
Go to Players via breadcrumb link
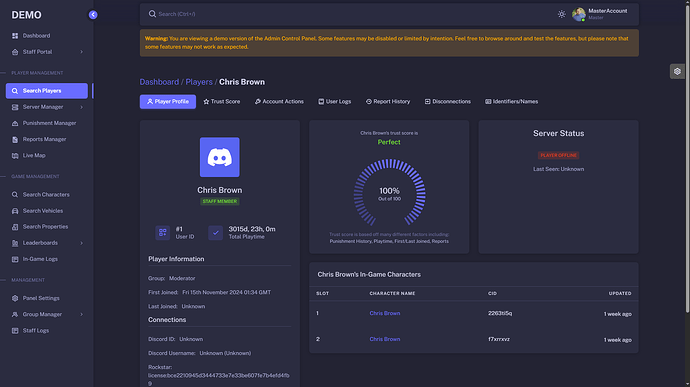tap(199, 82)
